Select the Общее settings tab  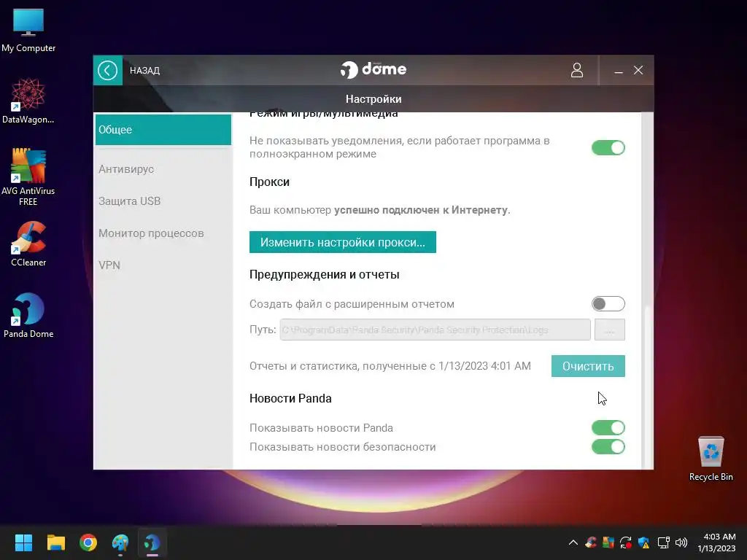[x=163, y=130]
